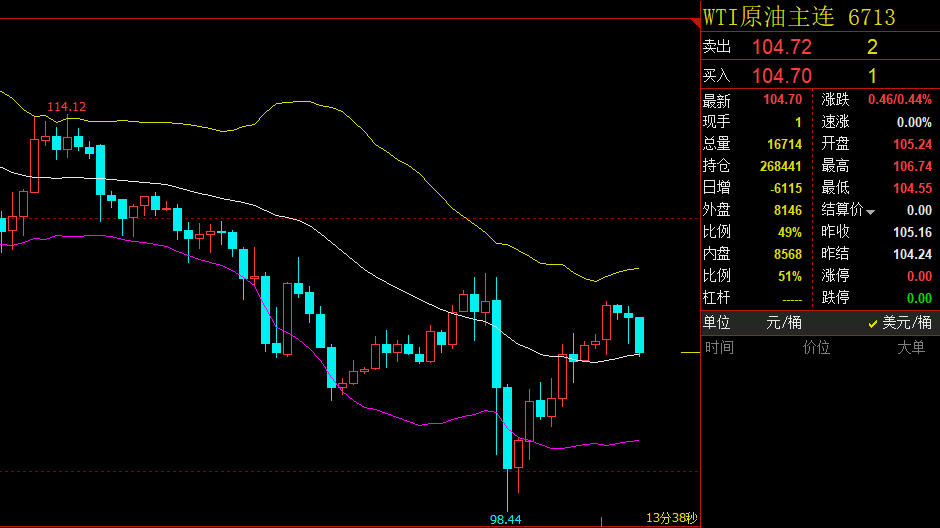The width and height of the screenshot is (940, 528).
Task: Click the 昨收 value 105.16
Action: (912, 232)
